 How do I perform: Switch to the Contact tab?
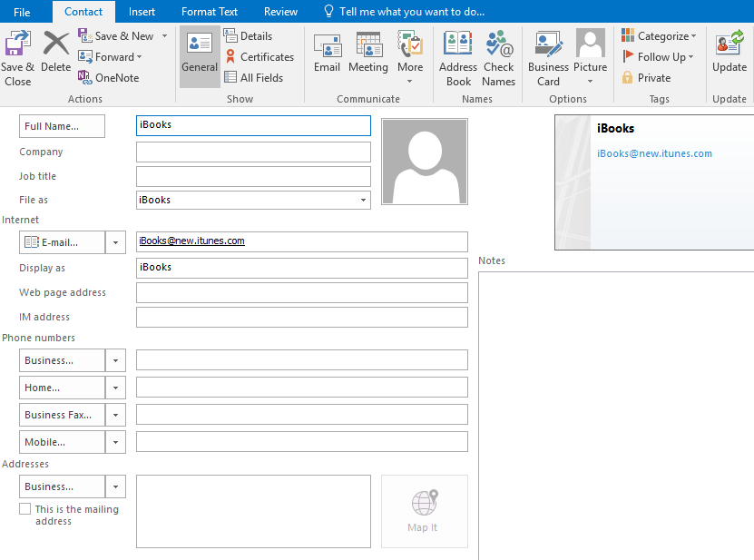click(83, 12)
